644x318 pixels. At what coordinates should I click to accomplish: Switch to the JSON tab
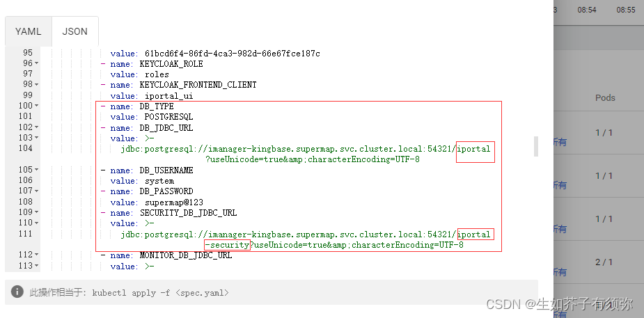pos(74,31)
